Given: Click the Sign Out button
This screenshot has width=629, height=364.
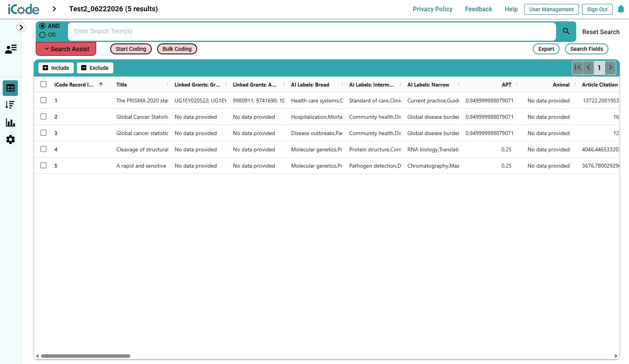Looking at the screenshot, I should coord(597,9).
